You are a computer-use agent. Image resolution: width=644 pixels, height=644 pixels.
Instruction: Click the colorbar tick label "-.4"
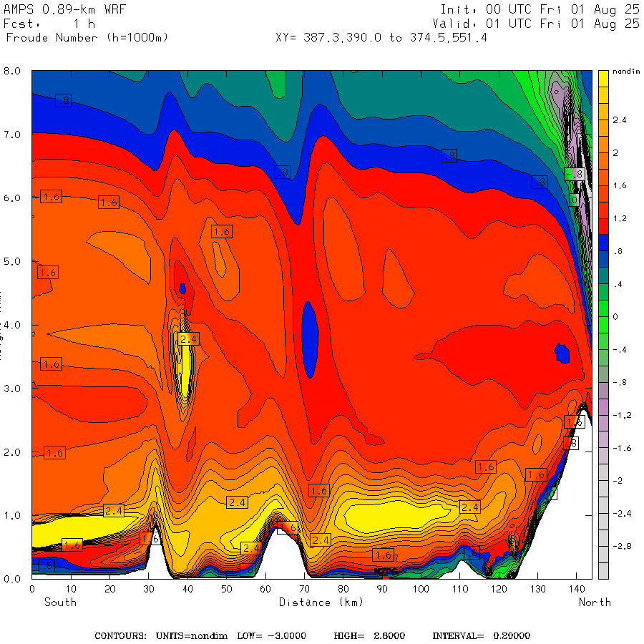[620, 350]
